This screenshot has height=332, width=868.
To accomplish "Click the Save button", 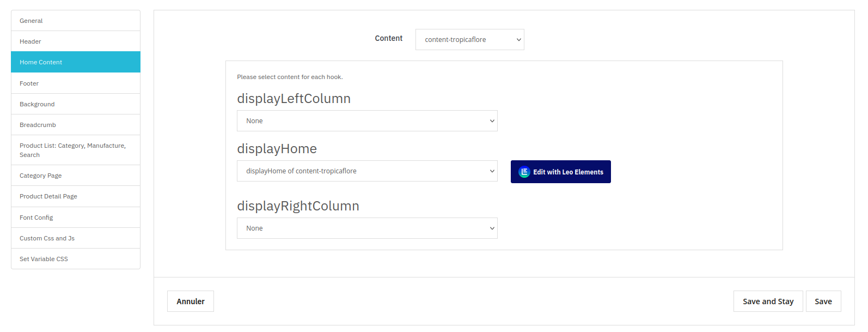I will tap(823, 301).
